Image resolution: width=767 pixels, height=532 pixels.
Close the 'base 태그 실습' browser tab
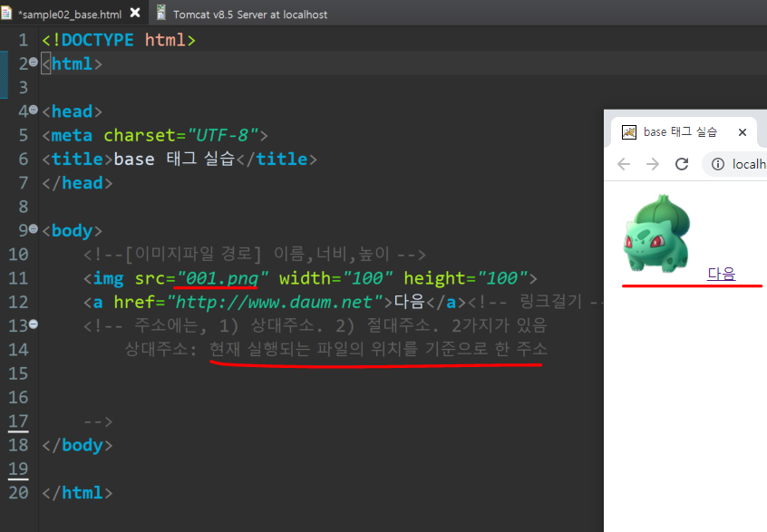point(742,132)
